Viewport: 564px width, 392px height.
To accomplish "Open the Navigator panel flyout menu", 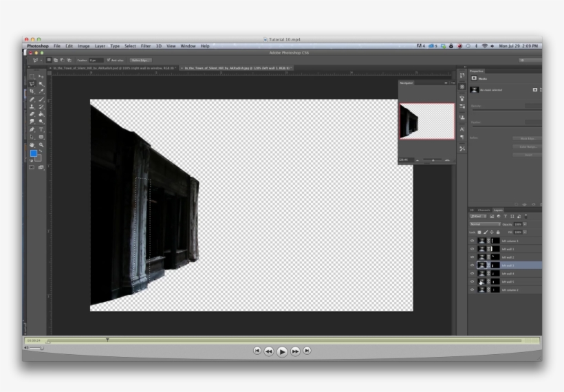I will click(x=453, y=83).
